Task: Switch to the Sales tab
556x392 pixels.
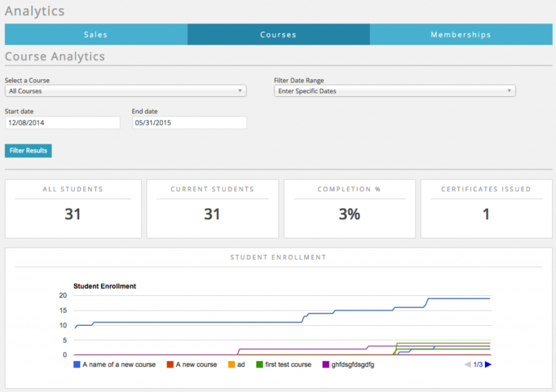Action: [95, 34]
